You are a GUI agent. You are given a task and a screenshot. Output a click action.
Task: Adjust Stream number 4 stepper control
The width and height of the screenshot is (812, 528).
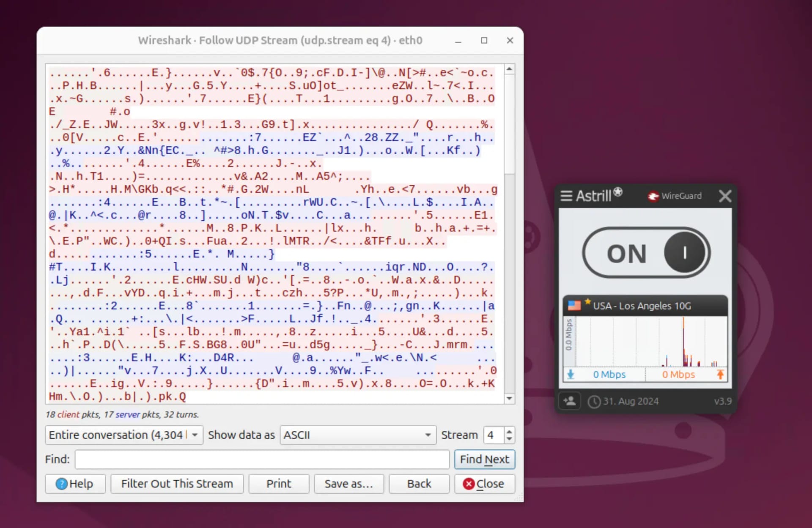click(x=508, y=435)
